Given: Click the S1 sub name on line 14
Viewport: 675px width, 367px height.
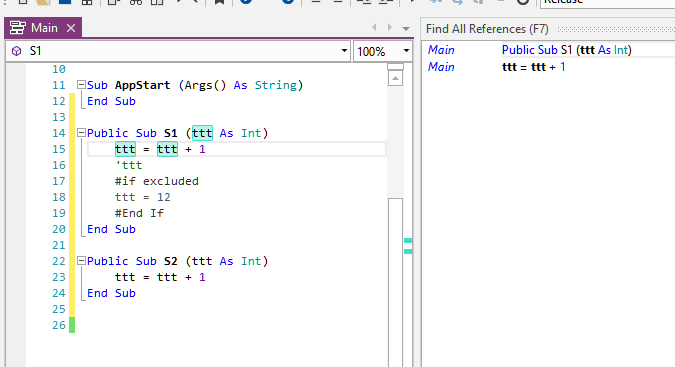Looking at the screenshot, I should 170,133.
